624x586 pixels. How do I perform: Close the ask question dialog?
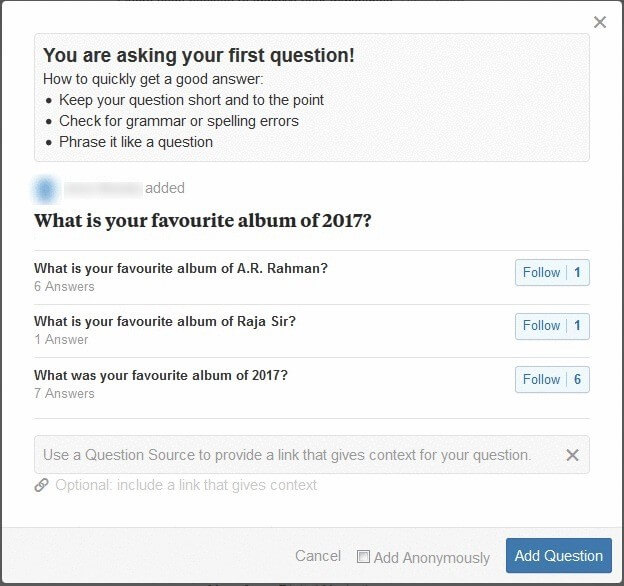point(600,22)
